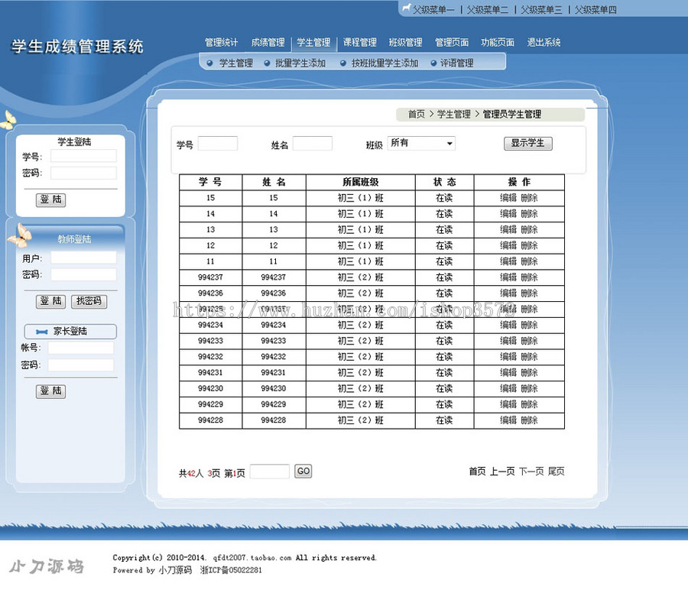Focus the 学号 search field

(218, 144)
